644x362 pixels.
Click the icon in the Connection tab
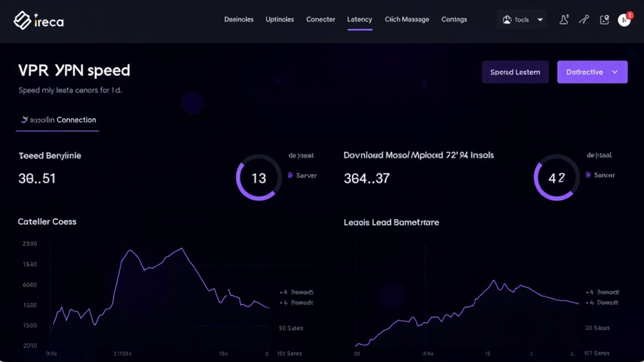coord(24,120)
